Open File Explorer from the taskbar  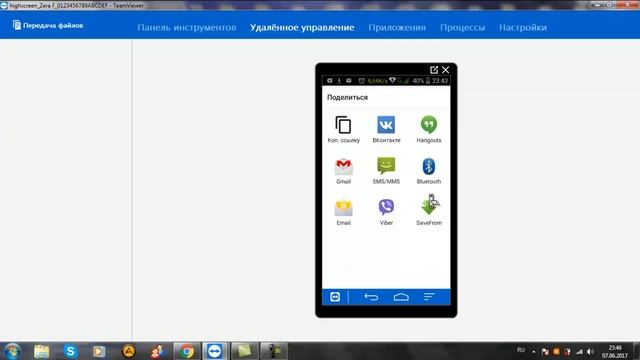(x=41, y=351)
